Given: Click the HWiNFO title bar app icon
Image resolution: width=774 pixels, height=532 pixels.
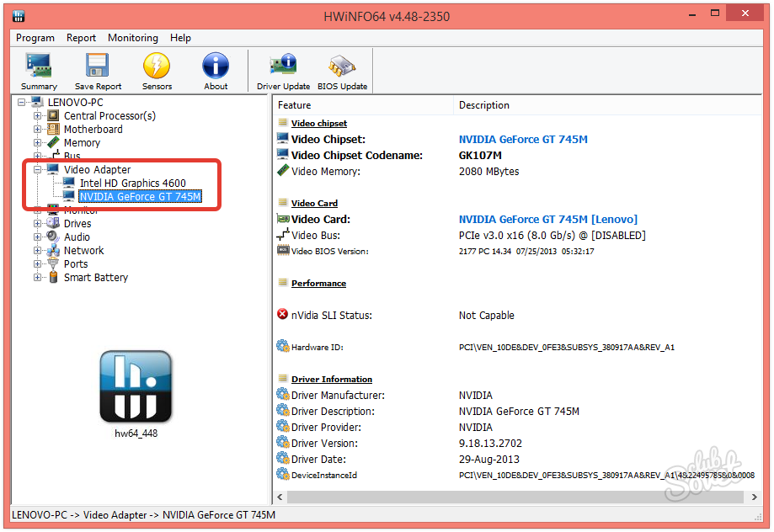Looking at the screenshot, I should (19, 16).
